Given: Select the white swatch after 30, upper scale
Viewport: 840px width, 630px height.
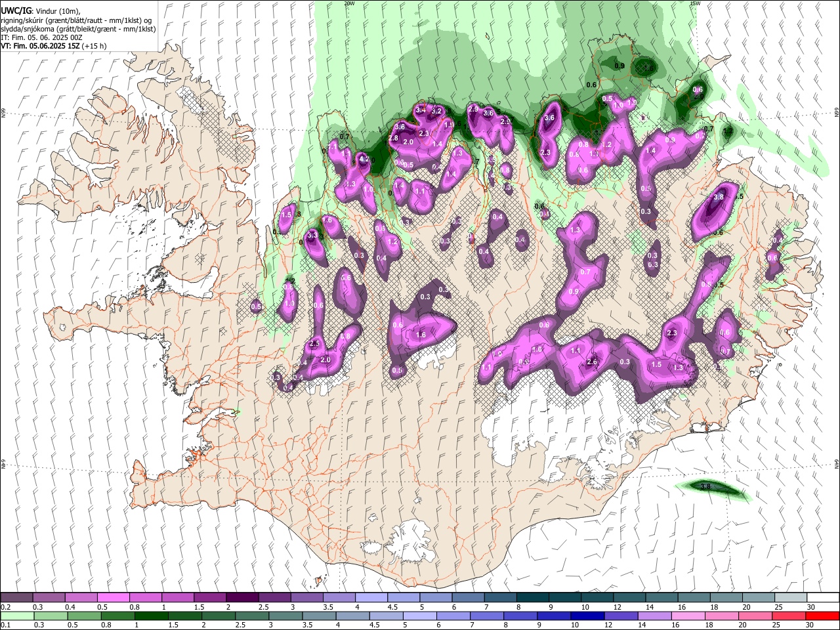Looking at the screenshot, I should (822, 598).
